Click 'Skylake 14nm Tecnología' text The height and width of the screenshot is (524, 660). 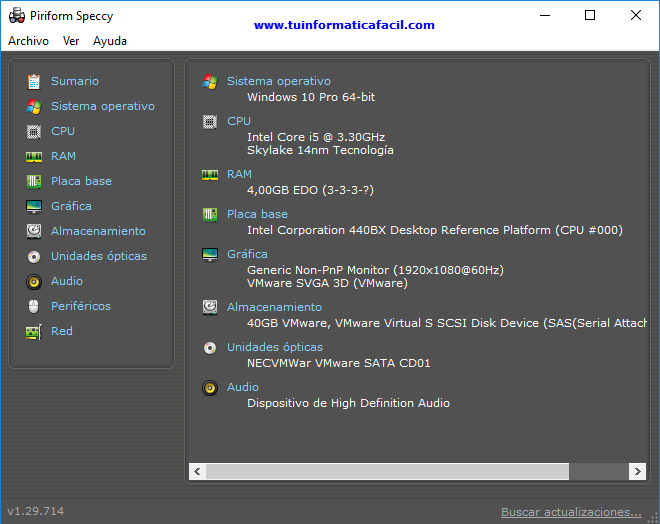(x=320, y=150)
